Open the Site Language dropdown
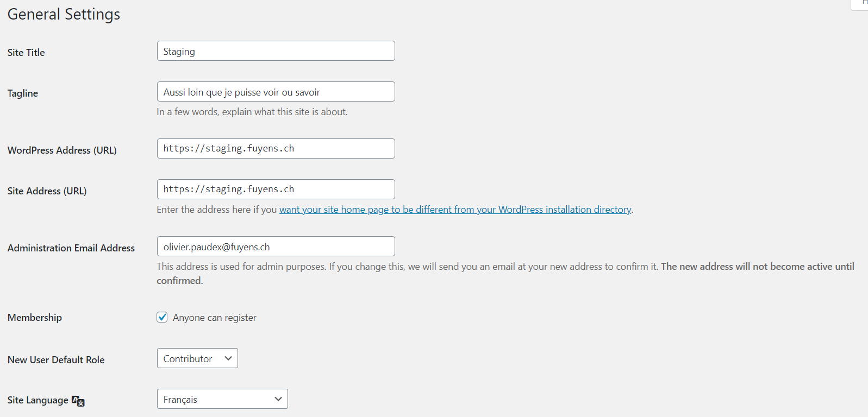This screenshot has width=868, height=417. [x=222, y=399]
